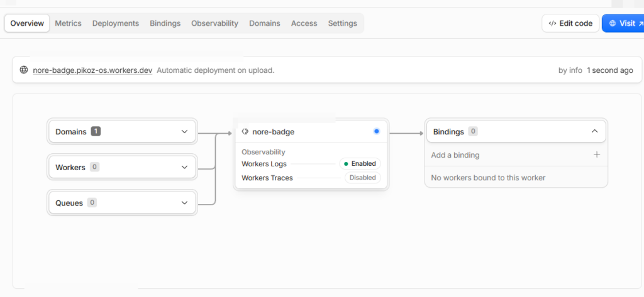Click the Edit code button

[x=570, y=23]
